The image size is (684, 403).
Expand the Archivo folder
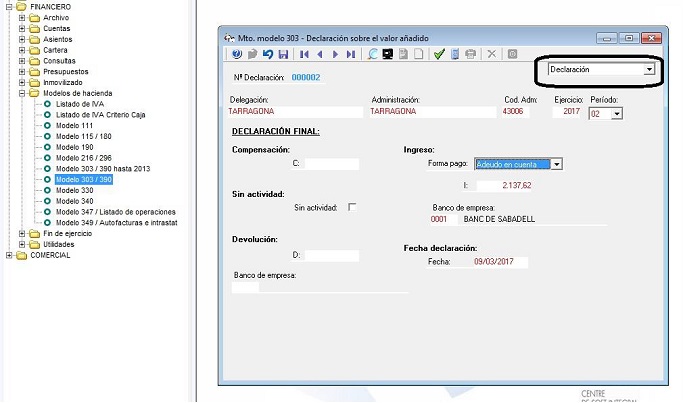[22, 17]
